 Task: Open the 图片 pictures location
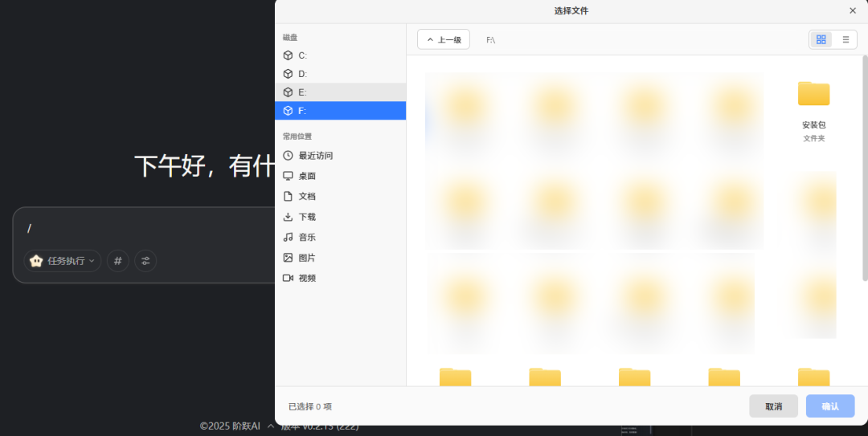coord(340,258)
